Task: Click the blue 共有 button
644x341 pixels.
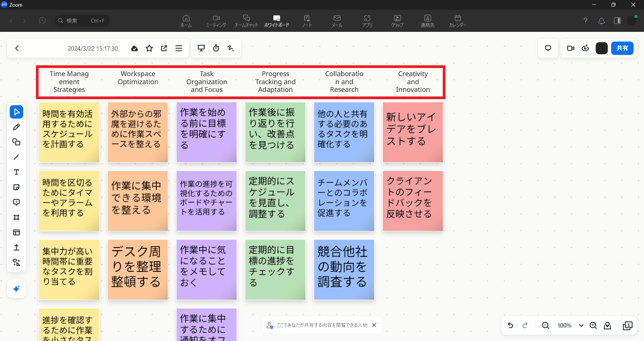Action: (622, 48)
